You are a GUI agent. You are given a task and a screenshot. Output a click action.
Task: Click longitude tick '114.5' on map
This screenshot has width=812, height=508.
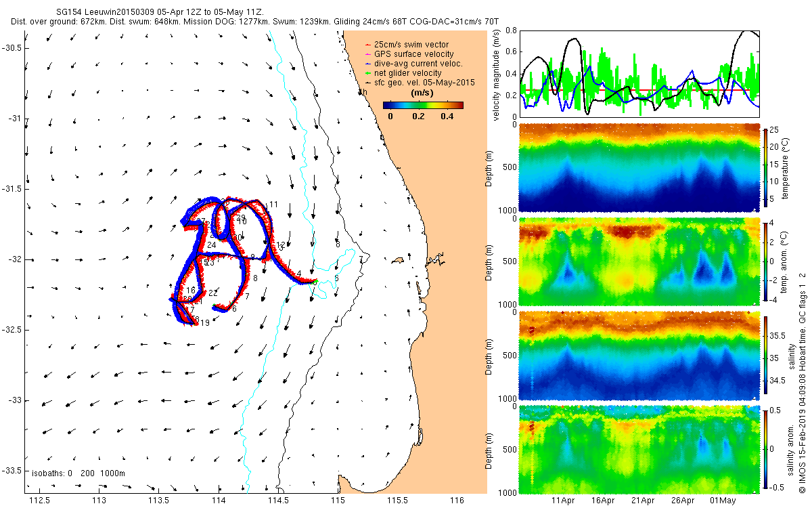pyautogui.click(x=278, y=500)
